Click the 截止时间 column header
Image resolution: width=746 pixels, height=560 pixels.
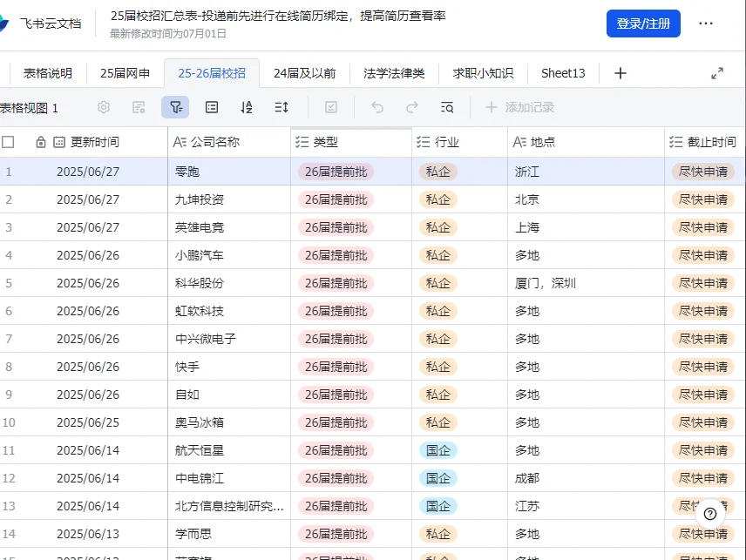point(705,142)
